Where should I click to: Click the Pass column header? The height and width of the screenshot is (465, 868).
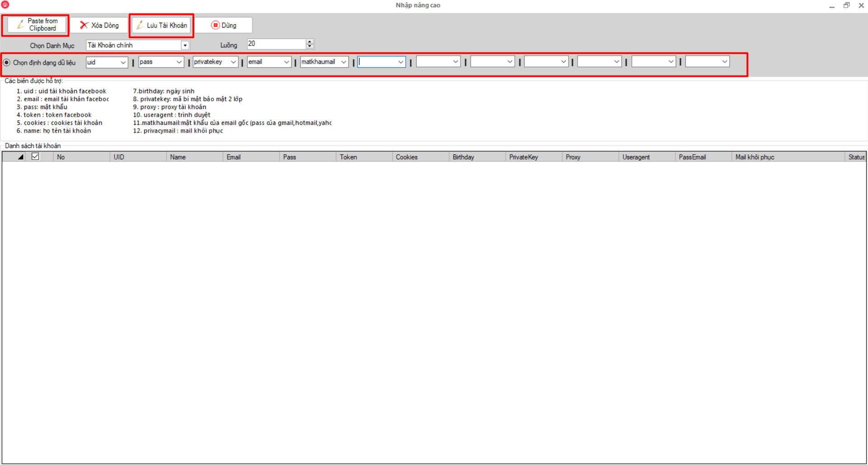(x=308, y=157)
